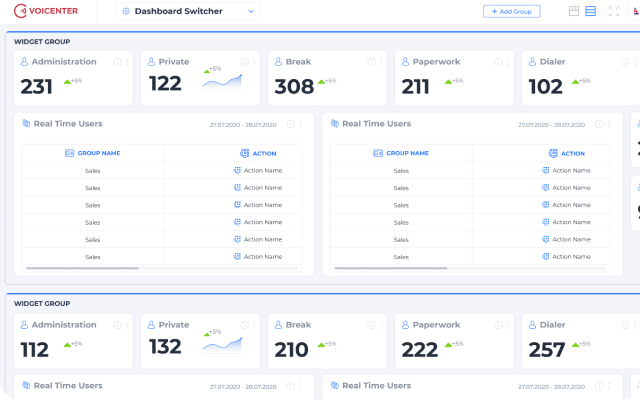This screenshot has width=640, height=400.
Task: Click info icon on top-left Real Time Users widget
Action: pos(290,124)
